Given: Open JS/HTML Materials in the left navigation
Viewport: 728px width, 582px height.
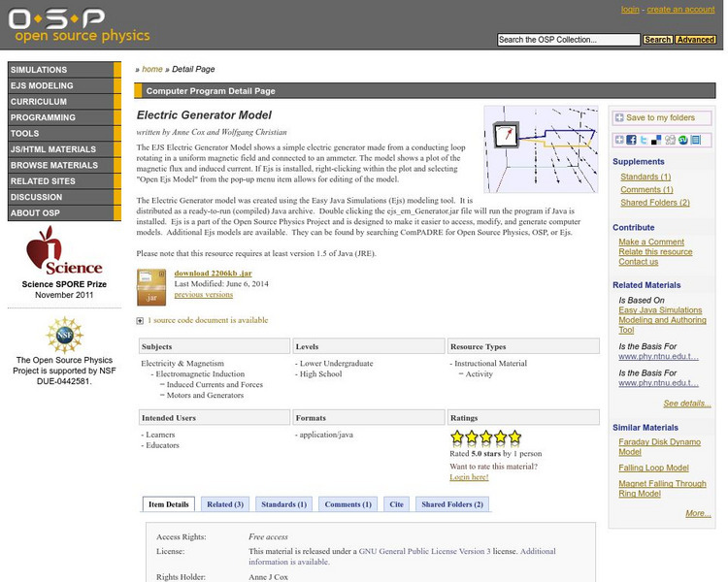Looking at the screenshot, I should pyautogui.click(x=64, y=149).
